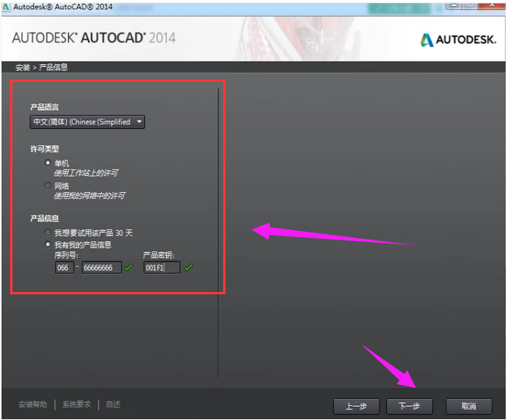Click the AutoCAD icon in the title bar
This screenshot has height=420, width=508.
6,7
